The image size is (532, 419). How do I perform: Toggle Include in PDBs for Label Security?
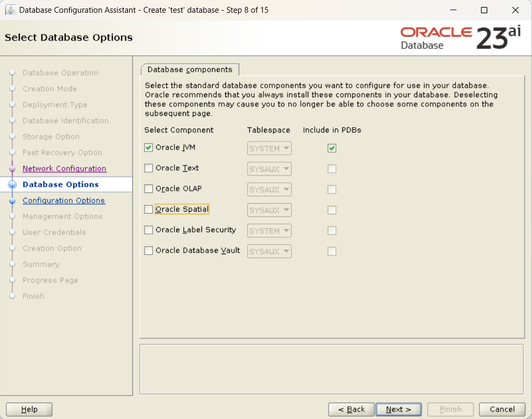click(332, 231)
